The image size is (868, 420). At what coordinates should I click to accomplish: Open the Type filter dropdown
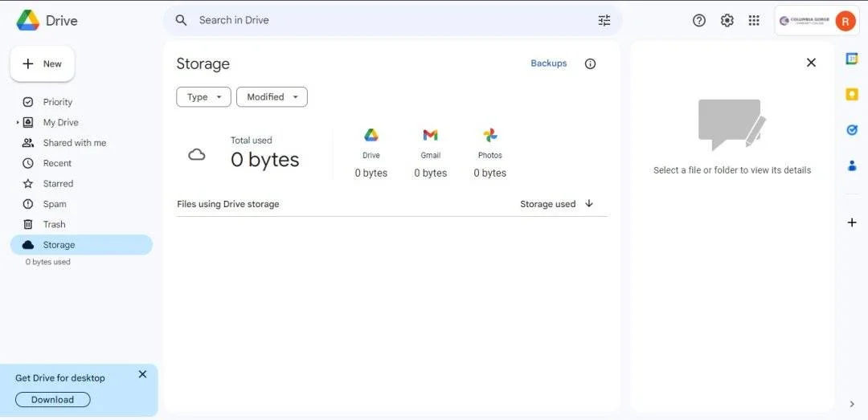[x=203, y=97]
